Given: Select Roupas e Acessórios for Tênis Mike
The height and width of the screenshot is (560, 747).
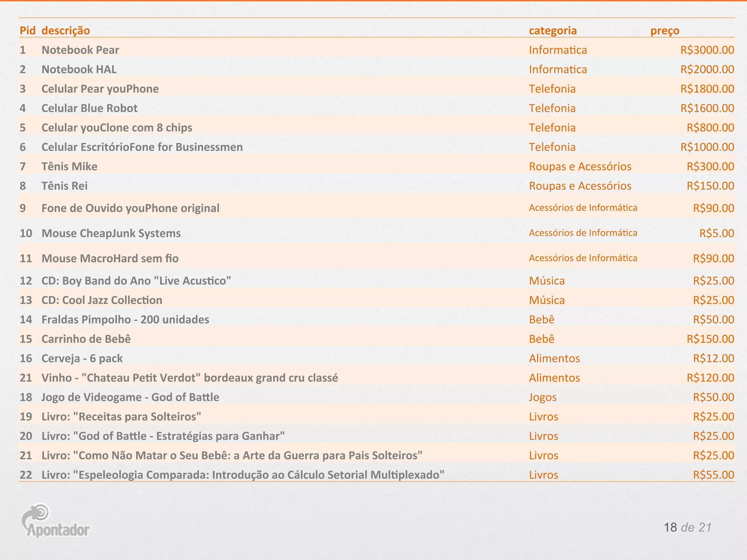Looking at the screenshot, I should tap(580, 167).
